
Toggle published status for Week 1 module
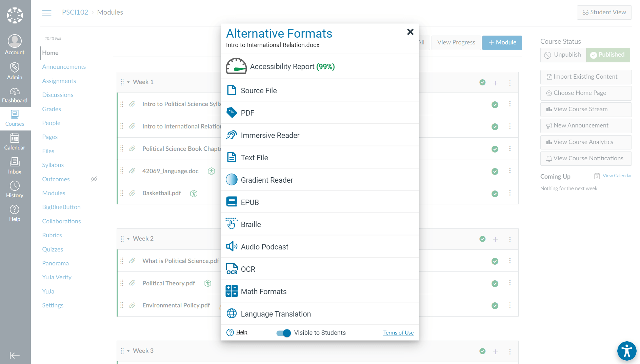[x=482, y=82]
